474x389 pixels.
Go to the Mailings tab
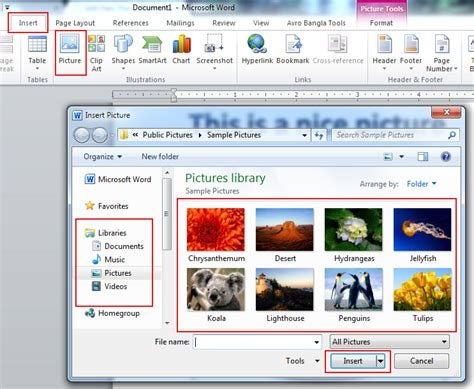tap(180, 23)
